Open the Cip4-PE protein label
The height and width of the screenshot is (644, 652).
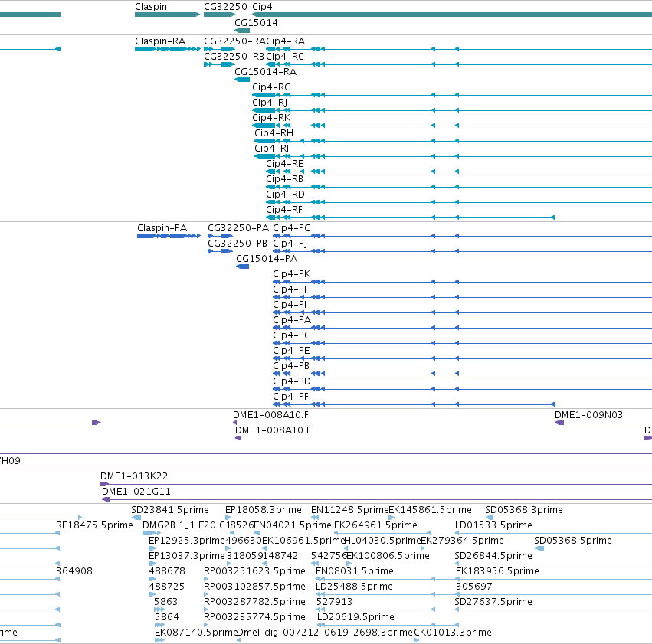(291, 351)
